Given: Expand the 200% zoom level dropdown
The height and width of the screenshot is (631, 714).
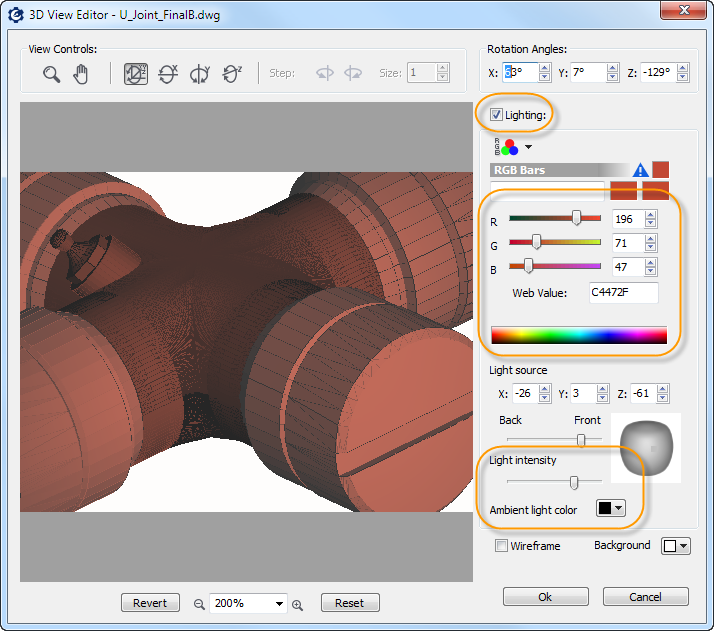Looking at the screenshot, I should pyautogui.click(x=279, y=604).
